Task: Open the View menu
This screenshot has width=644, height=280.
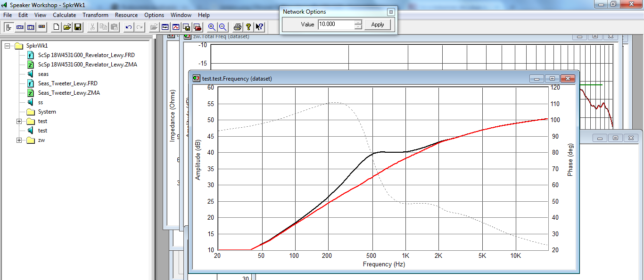Action: [41, 15]
